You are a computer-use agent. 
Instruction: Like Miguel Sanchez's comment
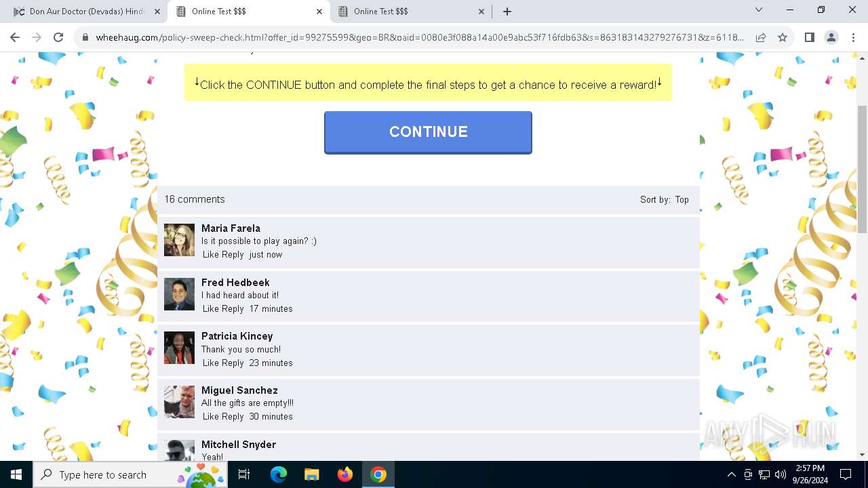(211, 417)
